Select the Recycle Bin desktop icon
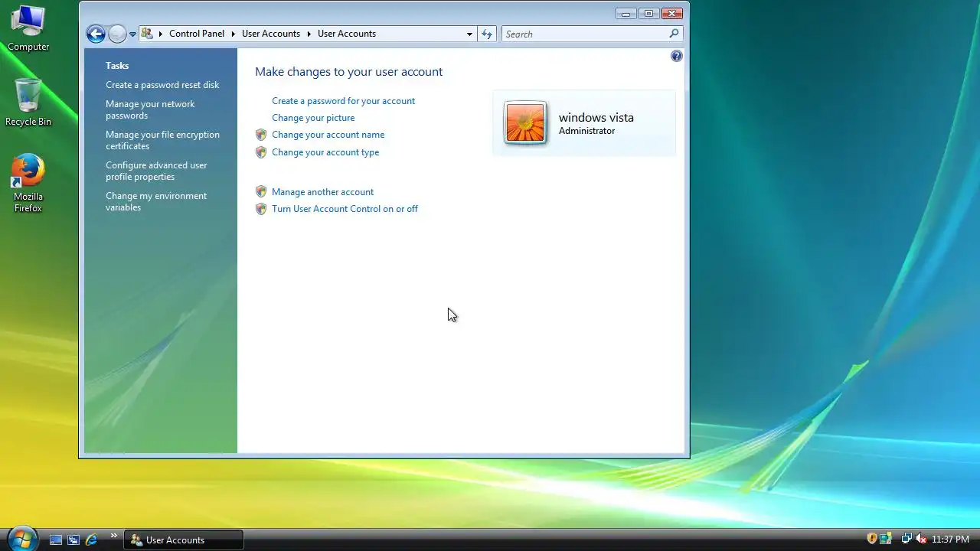The width and height of the screenshot is (980, 551). pyautogui.click(x=28, y=102)
